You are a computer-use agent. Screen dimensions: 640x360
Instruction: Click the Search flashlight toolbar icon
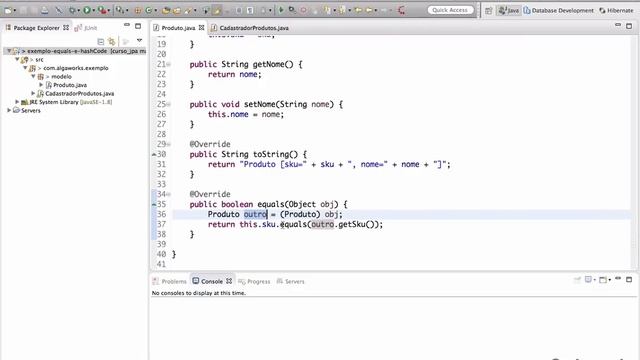tap(188, 10)
